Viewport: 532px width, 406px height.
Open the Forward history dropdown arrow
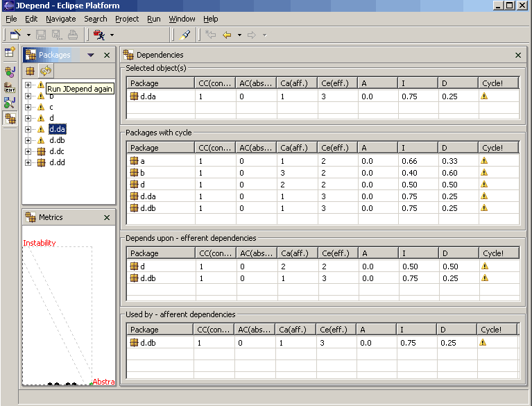pos(265,35)
